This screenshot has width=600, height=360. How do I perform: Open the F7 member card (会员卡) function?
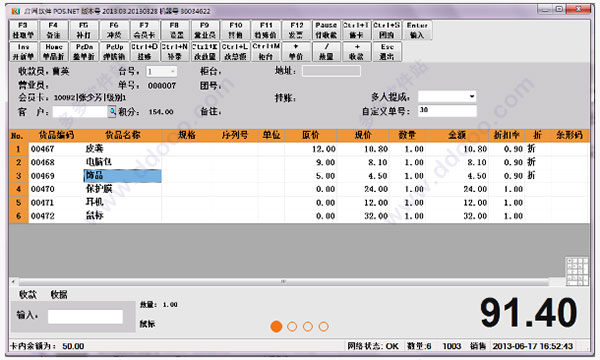tap(144, 30)
